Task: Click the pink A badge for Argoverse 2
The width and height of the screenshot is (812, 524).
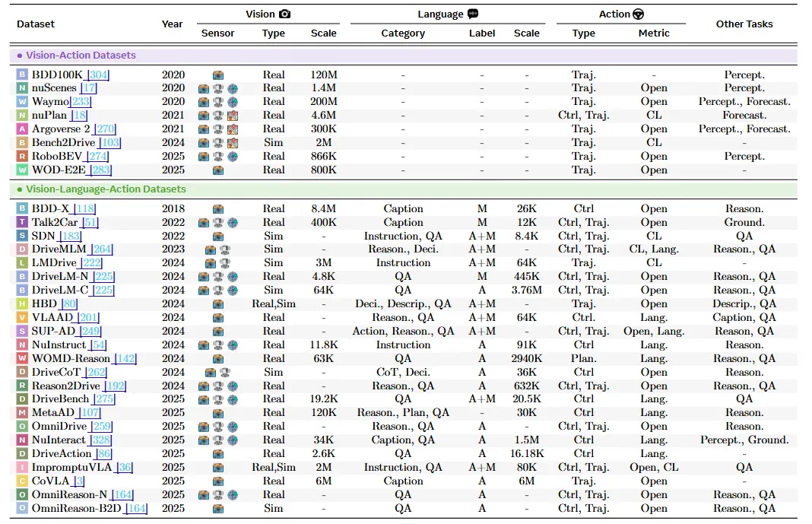Action: coord(22,129)
